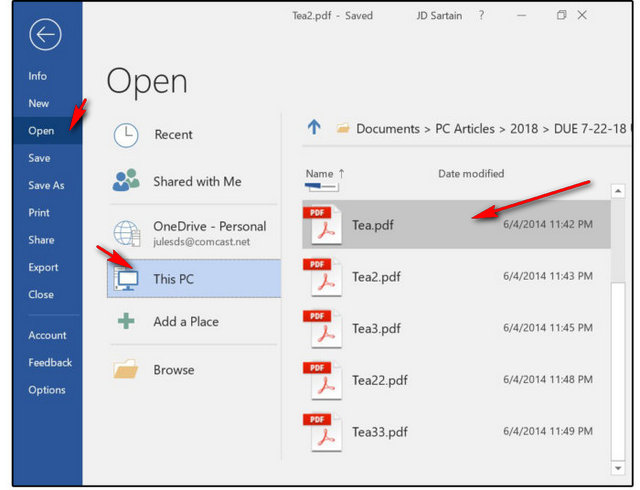
Task: Click date 6/4/2014 11:48 PM
Action: pyautogui.click(x=548, y=379)
